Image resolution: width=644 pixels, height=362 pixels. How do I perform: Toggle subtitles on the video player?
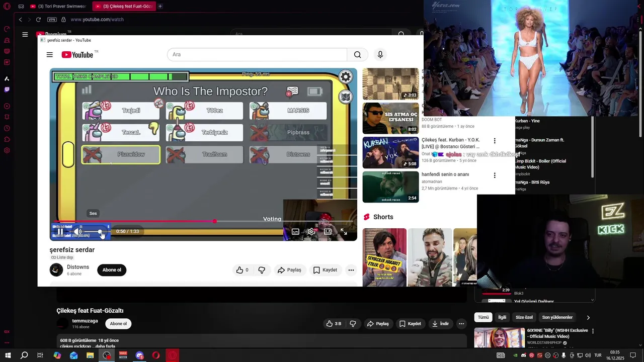(295, 232)
